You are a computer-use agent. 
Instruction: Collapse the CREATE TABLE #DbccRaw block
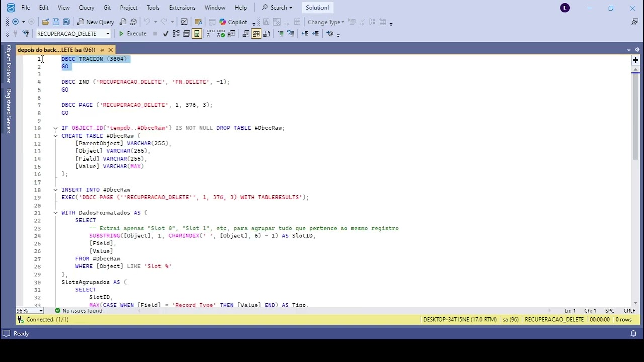coord(56,136)
